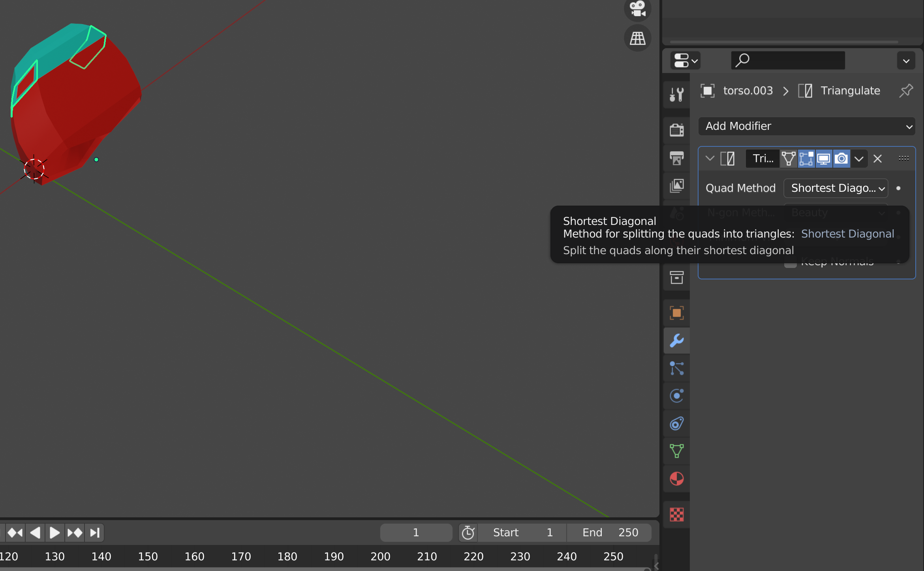This screenshot has height=571, width=924.
Task: Toggle modifier display in render
Action: click(841, 159)
